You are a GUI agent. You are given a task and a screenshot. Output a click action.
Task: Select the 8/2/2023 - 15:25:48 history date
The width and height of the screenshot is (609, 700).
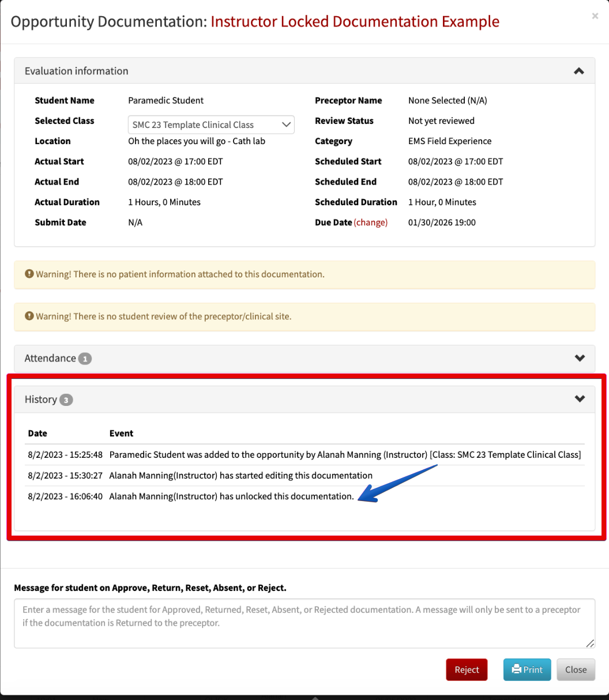65,454
